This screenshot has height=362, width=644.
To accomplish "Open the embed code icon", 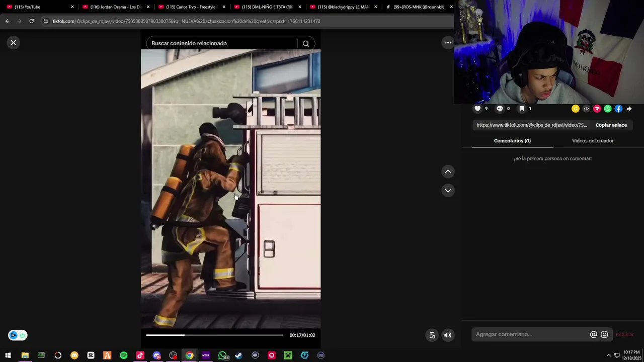I will 586,109.
